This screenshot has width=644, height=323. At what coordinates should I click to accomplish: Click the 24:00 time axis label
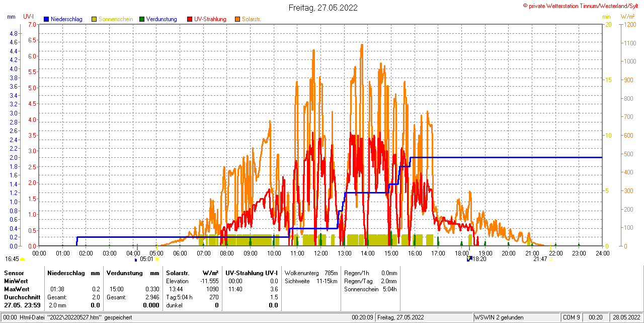pos(602,253)
